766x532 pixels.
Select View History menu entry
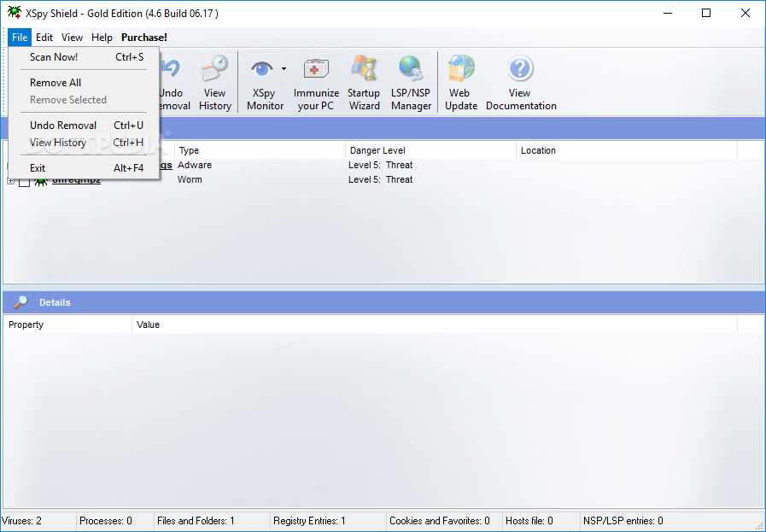84,142
